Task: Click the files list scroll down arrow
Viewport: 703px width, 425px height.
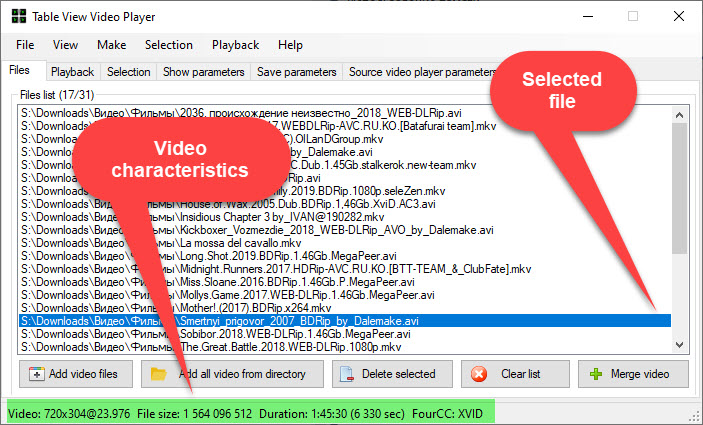Action: coord(679,345)
